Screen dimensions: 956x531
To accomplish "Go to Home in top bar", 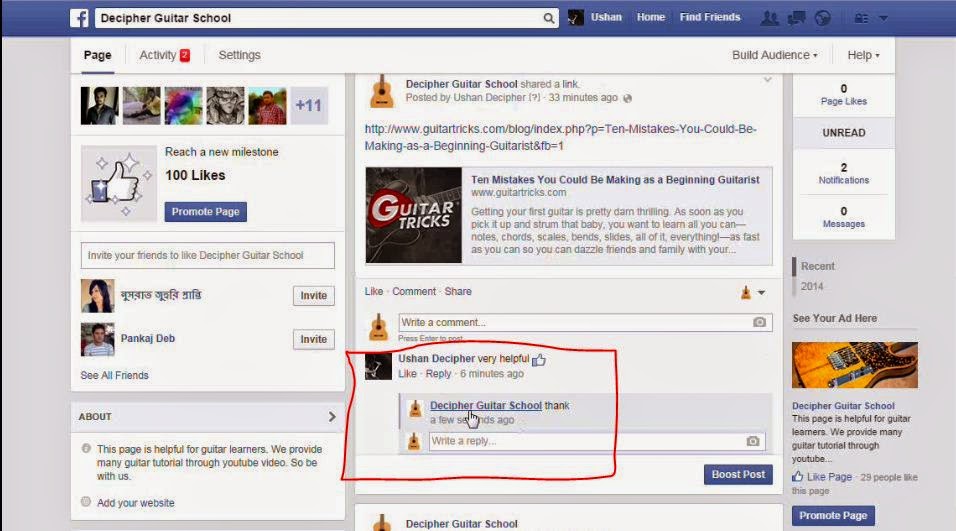I will [651, 17].
